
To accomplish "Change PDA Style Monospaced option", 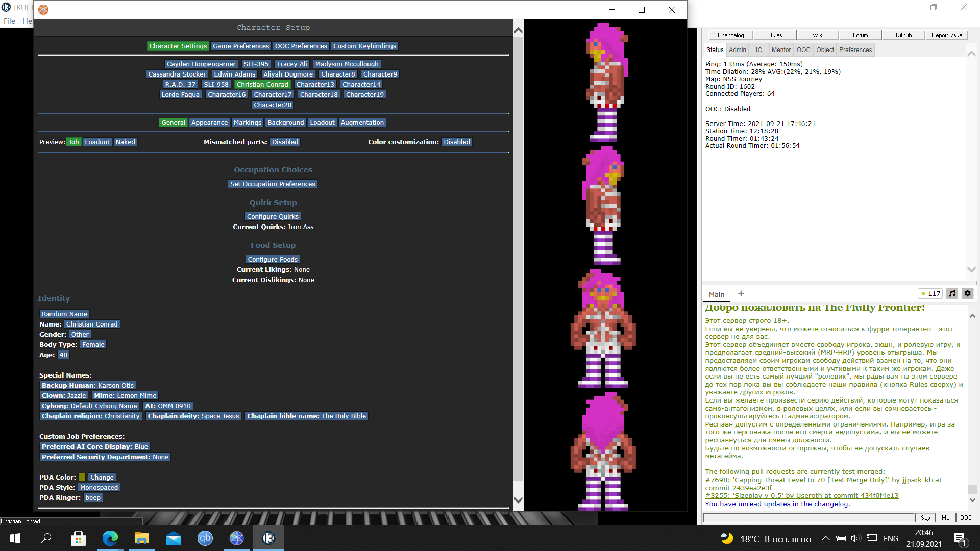I will coord(99,487).
